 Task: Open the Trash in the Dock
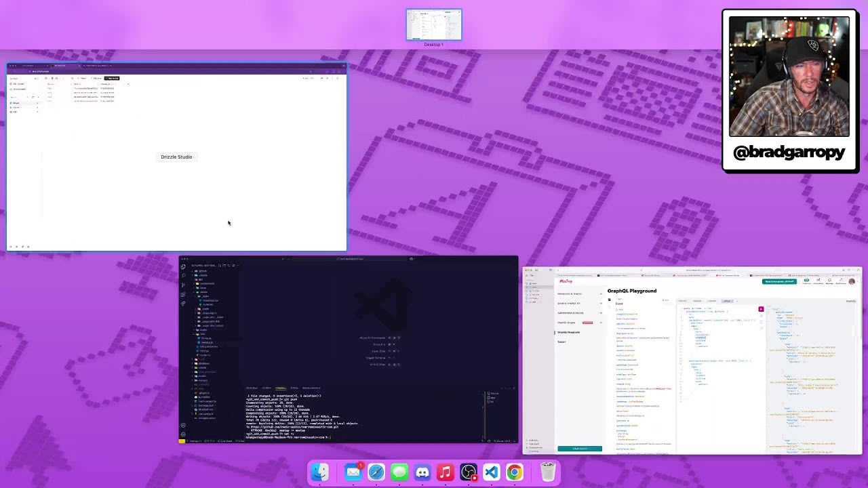click(x=549, y=472)
